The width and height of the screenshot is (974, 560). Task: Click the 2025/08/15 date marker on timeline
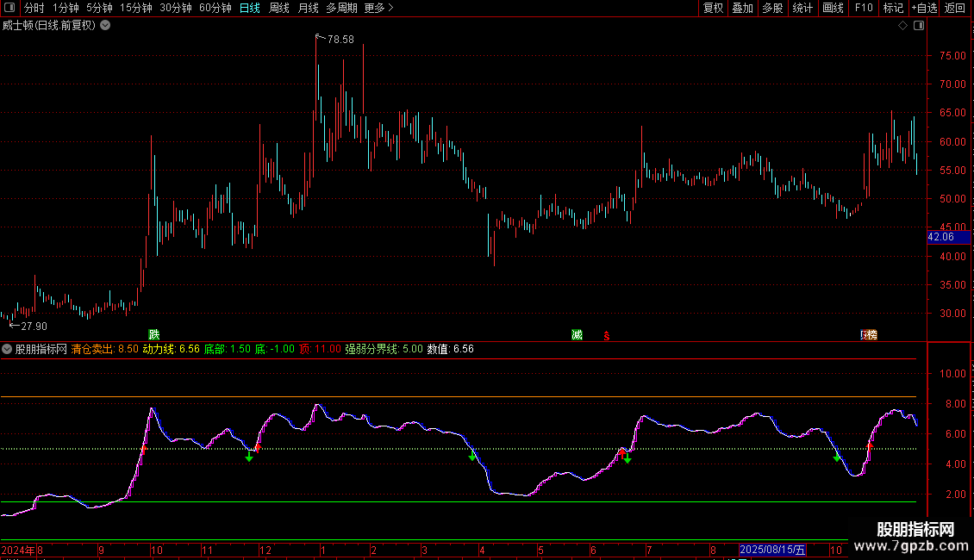coord(773,550)
